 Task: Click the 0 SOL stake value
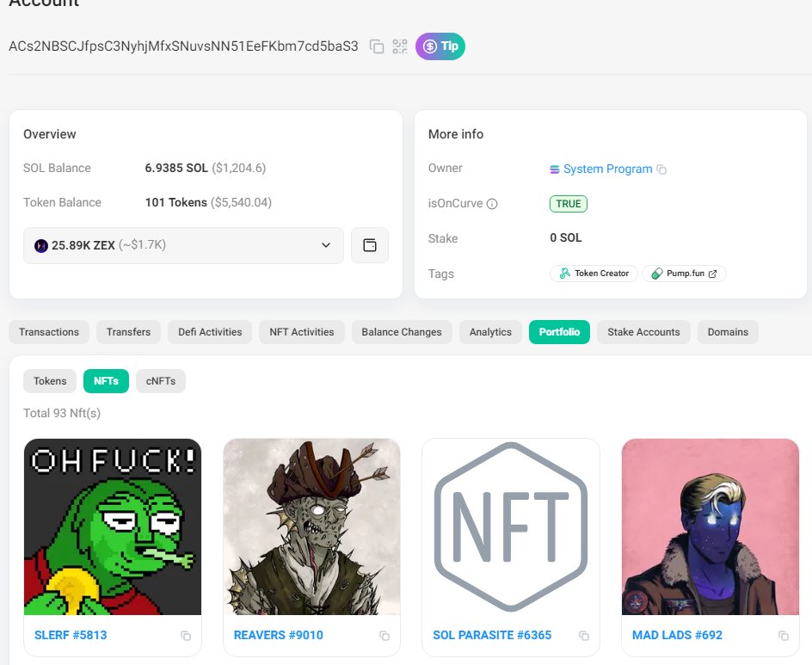tap(565, 237)
